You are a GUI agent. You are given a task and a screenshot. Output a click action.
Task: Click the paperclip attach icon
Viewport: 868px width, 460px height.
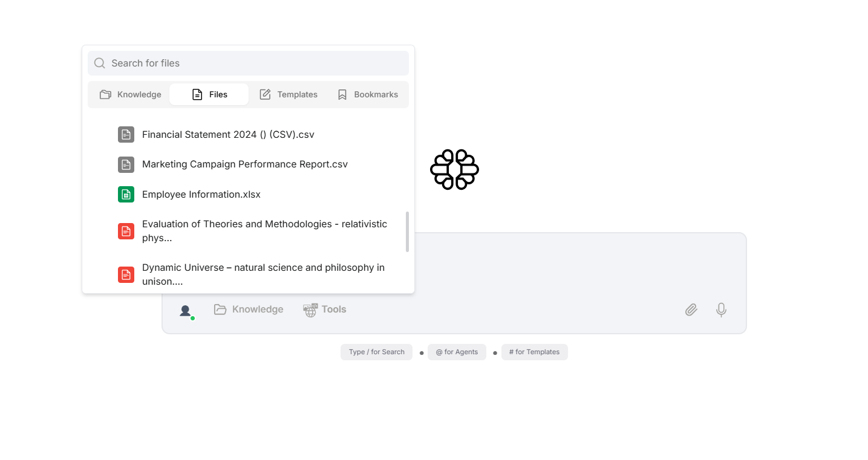pyautogui.click(x=691, y=310)
